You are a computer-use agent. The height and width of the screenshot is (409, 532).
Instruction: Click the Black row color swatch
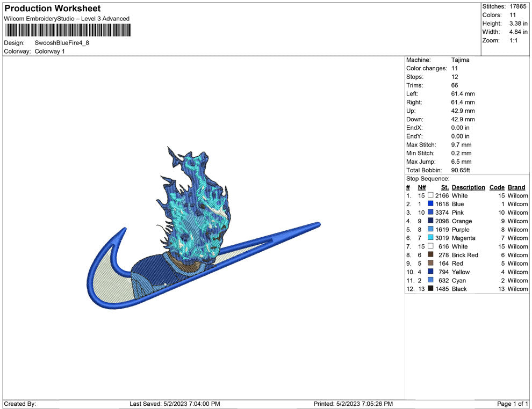click(x=430, y=288)
